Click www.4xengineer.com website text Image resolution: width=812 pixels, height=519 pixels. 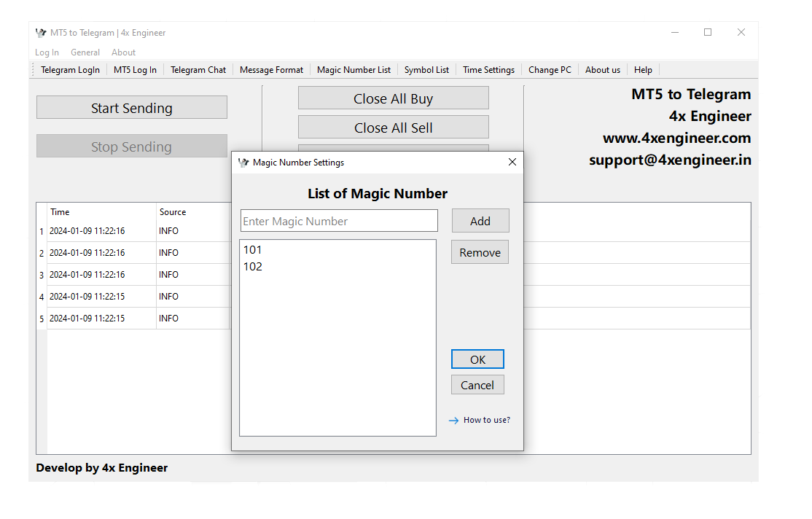pyautogui.click(x=677, y=138)
